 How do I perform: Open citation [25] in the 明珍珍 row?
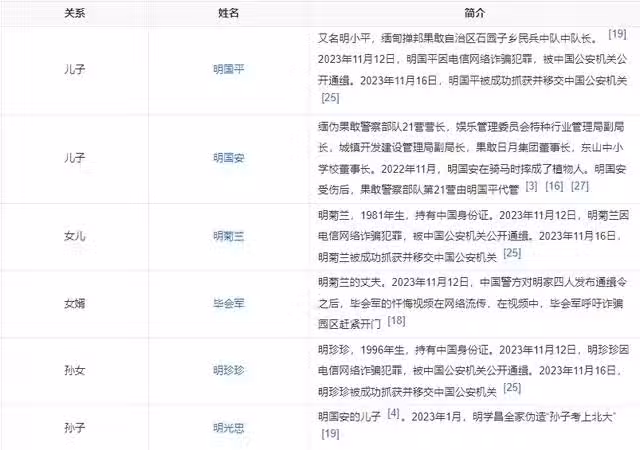click(x=512, y=388)
